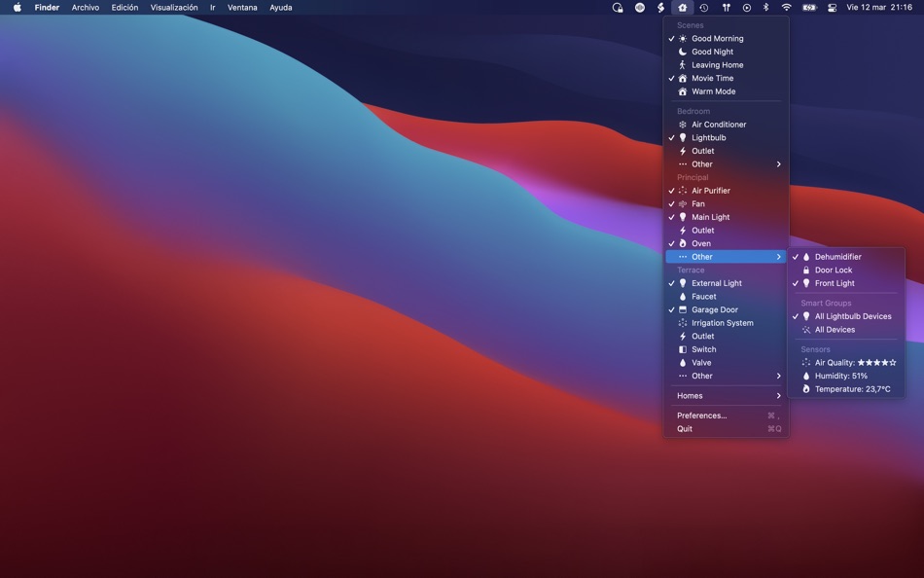Select the Door Lock label
The width and height of the screenshot is (924, 578).
834,271
